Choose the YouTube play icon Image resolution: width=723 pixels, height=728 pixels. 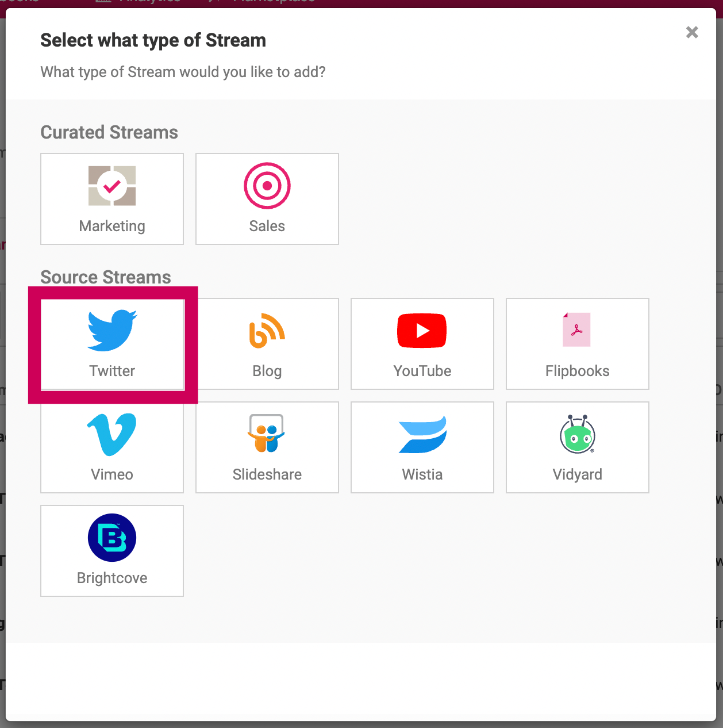coord(422,331)
